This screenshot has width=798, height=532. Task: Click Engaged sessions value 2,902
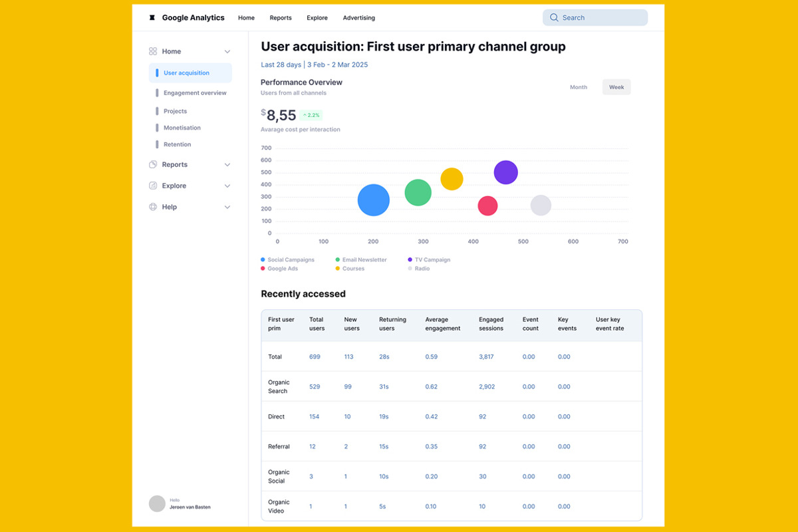click(x=487, y=387)
